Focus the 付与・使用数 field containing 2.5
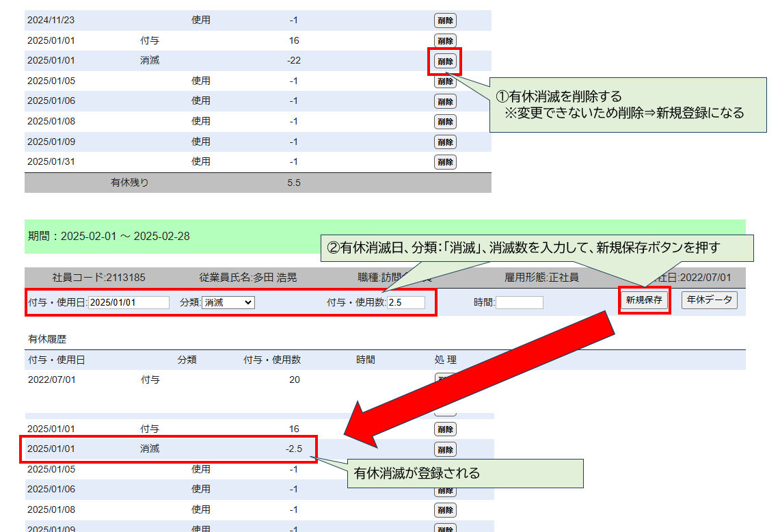Viewport: 780px width, 532px height. tap(405, 302)
